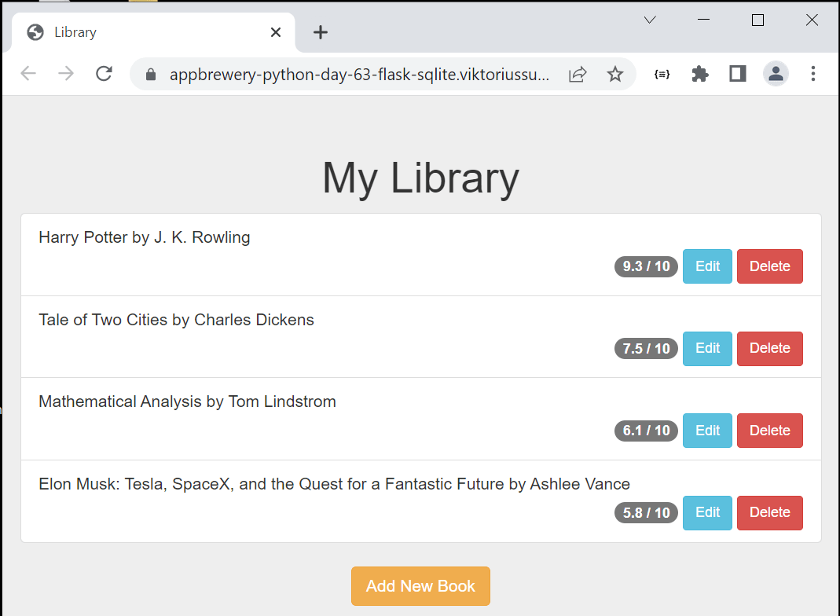Open the share icon next to the address bar

(578, 73)
